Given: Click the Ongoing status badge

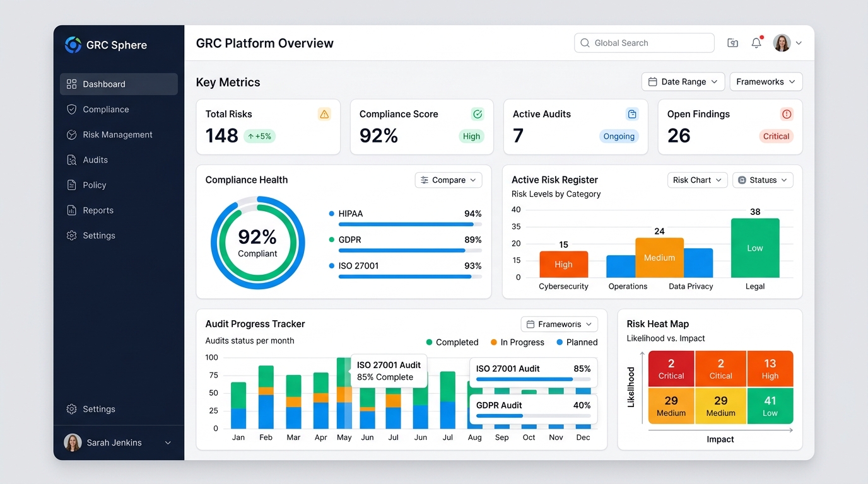Looking at the screenshot, I should 619,136.
